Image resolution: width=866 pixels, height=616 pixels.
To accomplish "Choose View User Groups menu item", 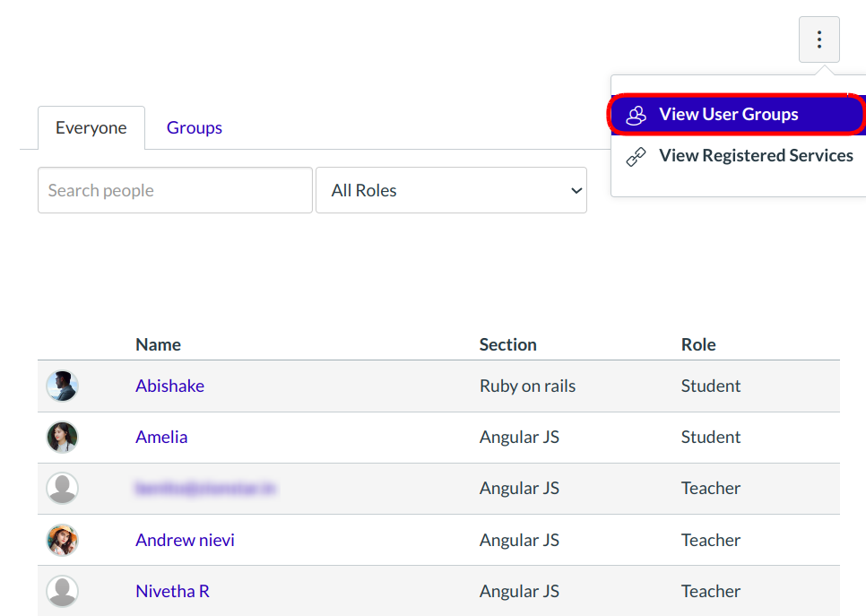I will (728, 115).
